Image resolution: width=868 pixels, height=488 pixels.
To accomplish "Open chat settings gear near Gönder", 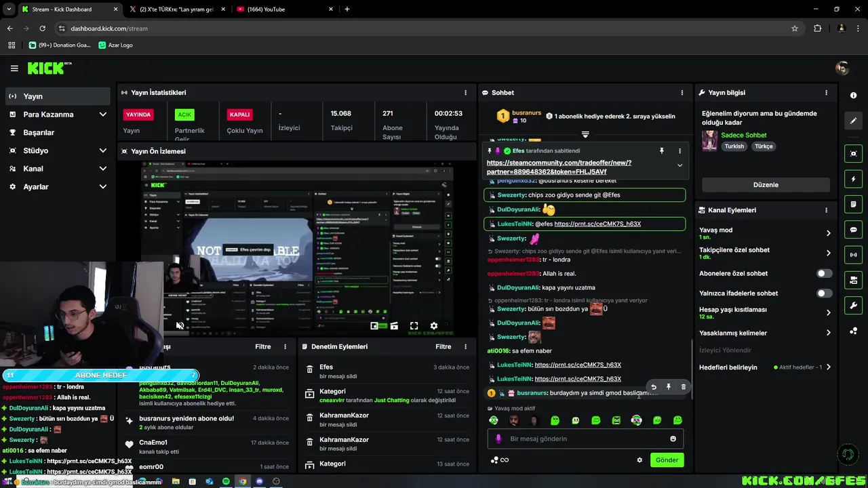I will click(x=639, y=460).
